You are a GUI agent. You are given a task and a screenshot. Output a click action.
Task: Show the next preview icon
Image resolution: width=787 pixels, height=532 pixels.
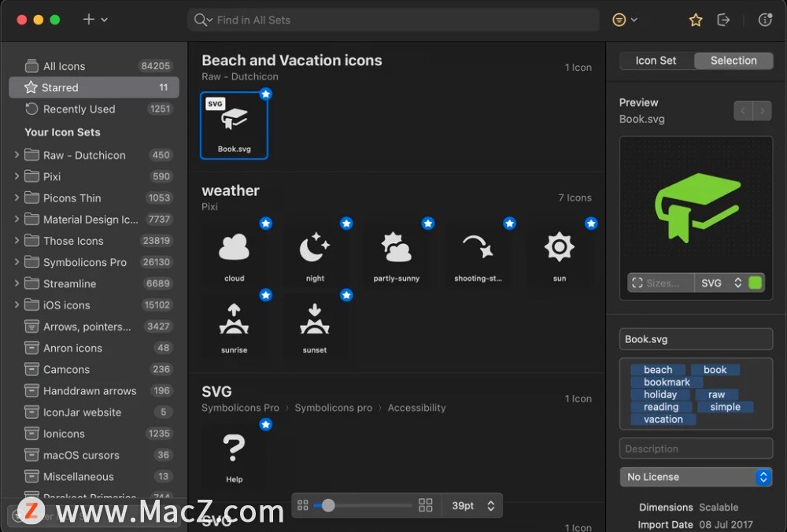click(763, 111)
